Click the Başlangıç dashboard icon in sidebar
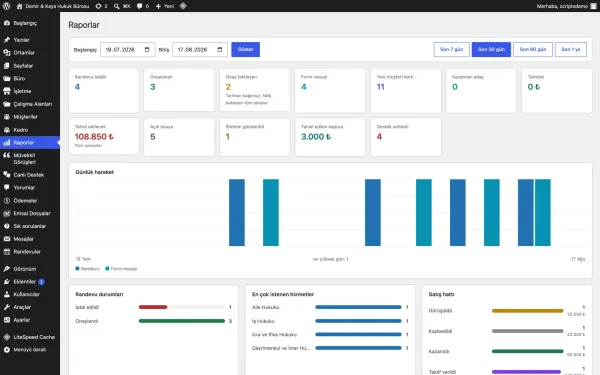This screenshot has height=375, width=600. [7, 23]
